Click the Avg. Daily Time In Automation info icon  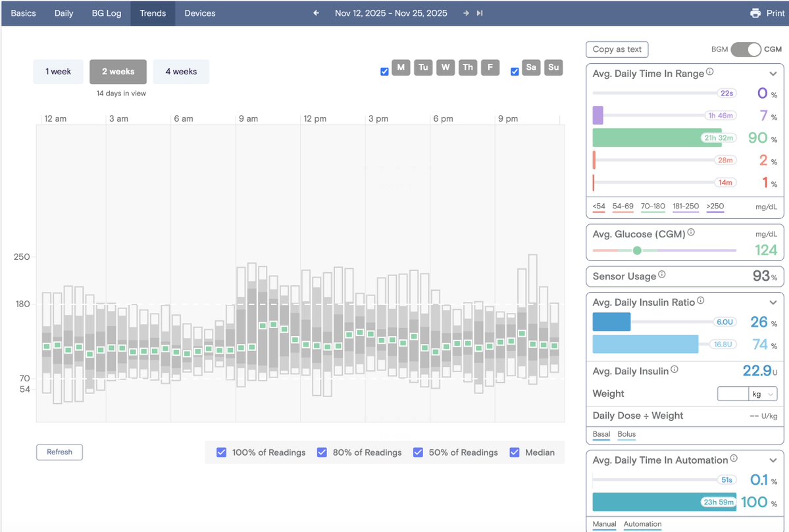[x=734, y=457]
